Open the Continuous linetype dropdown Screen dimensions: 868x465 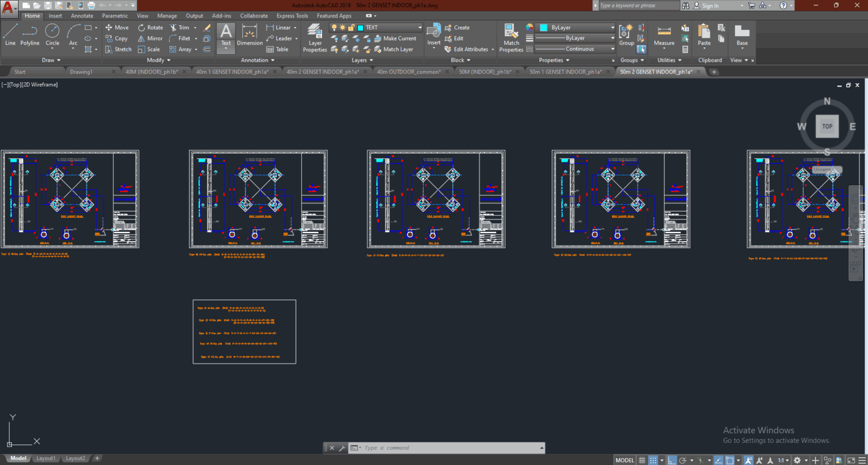(x=613, y=49)
